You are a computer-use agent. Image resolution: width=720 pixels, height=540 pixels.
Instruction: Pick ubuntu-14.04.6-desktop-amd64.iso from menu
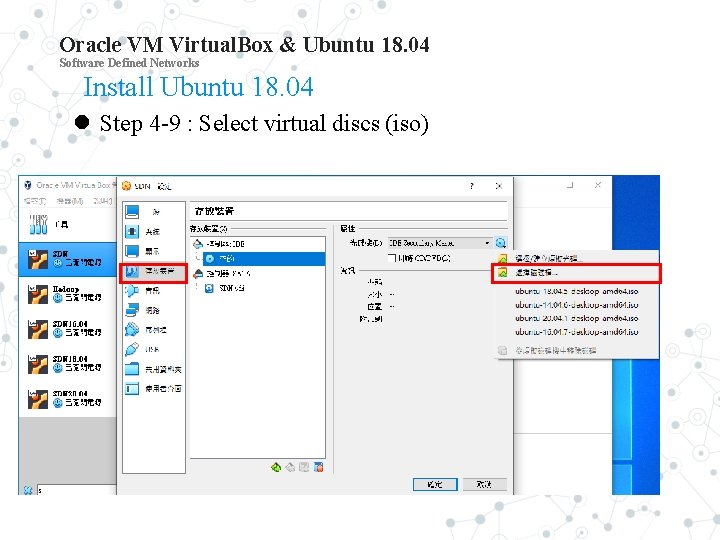coord(577,305)
